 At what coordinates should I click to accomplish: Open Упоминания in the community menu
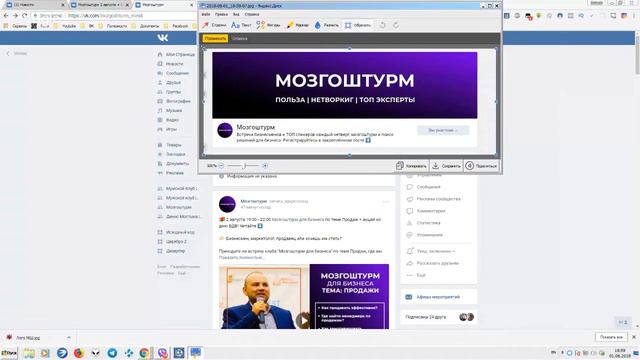pyautogui.click(x=424, y=235)
